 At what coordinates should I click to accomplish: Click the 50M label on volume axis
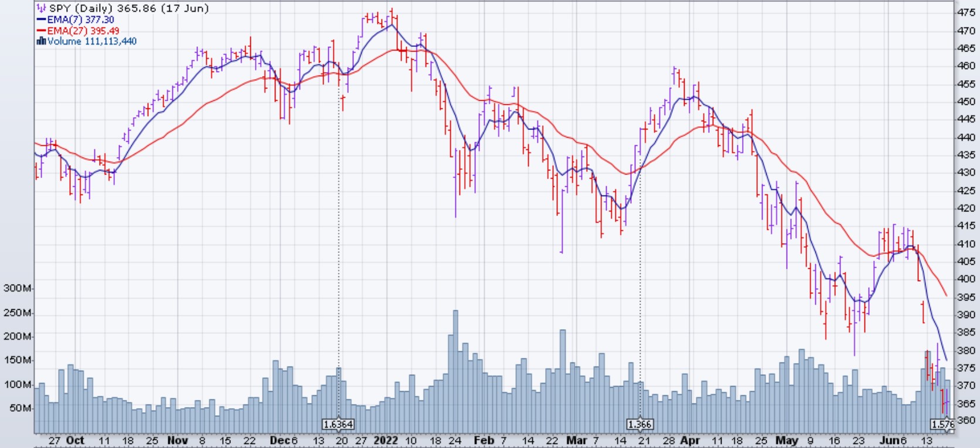pyautogui.click(x=19, y=408)
